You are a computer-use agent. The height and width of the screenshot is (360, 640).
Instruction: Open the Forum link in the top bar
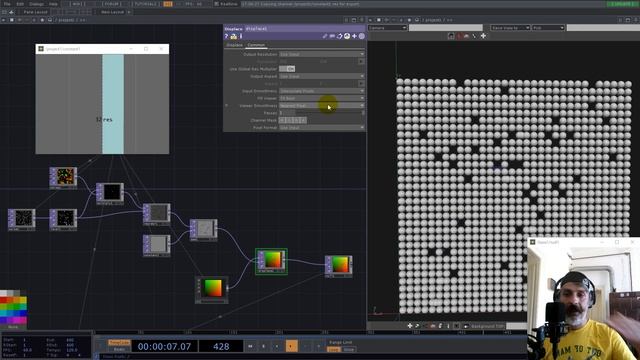click(111, 4)
